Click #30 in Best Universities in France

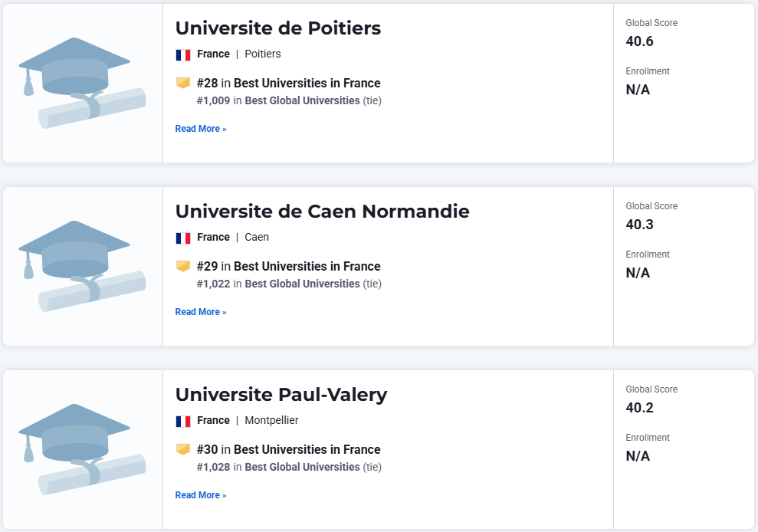tap(289, 450)
